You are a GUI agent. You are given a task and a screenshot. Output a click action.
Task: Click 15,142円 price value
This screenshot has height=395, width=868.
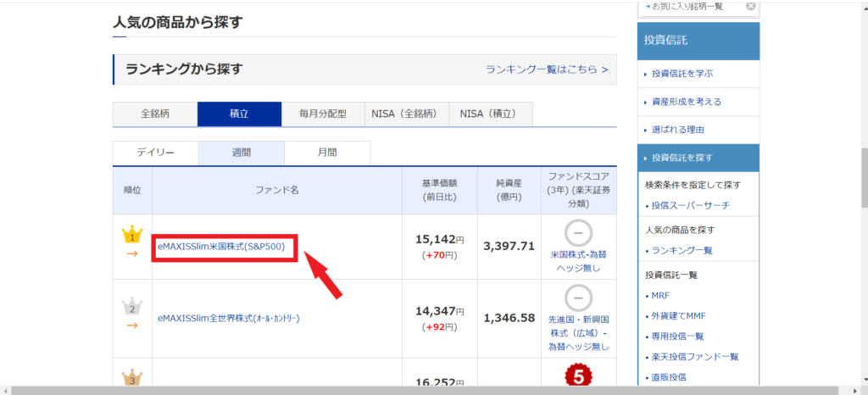(x=440, y=238)
